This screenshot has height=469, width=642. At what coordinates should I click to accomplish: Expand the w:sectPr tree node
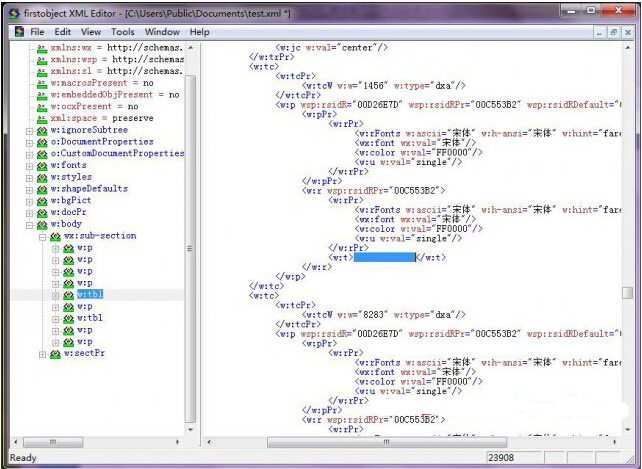click(42, 353)
